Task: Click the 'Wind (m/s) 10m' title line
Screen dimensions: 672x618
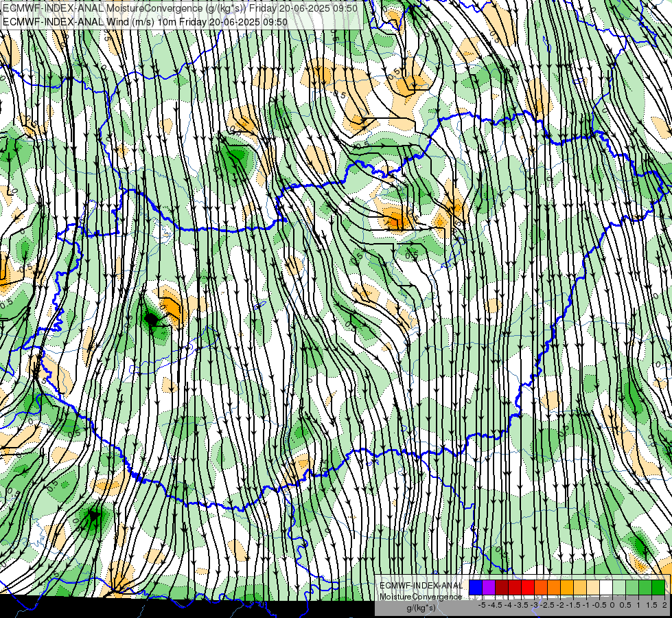Action: (x=145, y=21)
